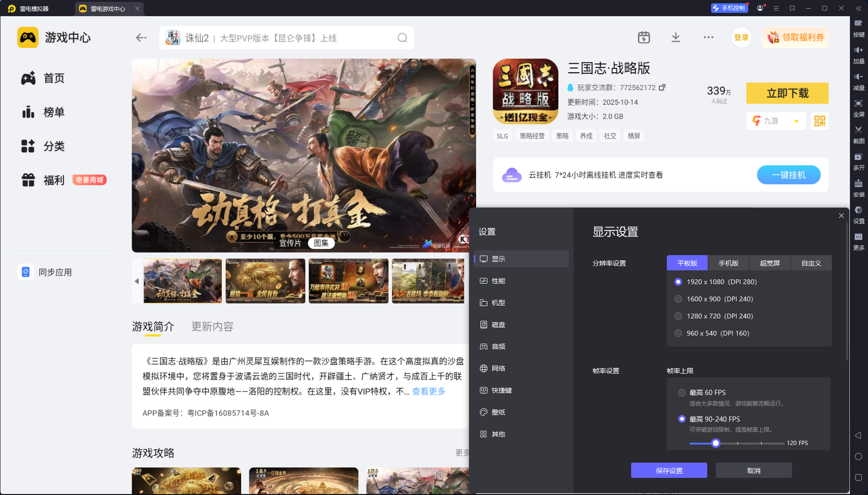Open the 回馈一亿 全民有份 screenshot thumbnail
Viewport: 868px width, 495px height.
(x=265, y=281)
